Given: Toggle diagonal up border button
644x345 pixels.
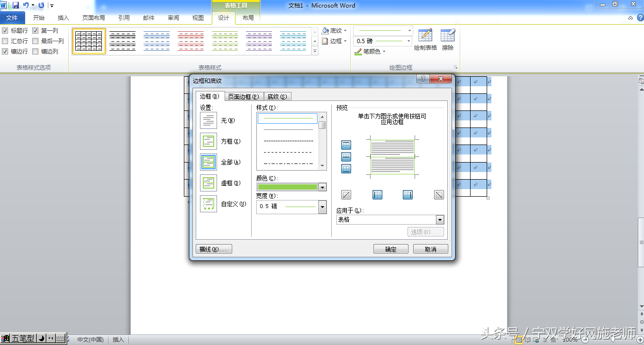Looking at the screenshot, I should (346, 195).
